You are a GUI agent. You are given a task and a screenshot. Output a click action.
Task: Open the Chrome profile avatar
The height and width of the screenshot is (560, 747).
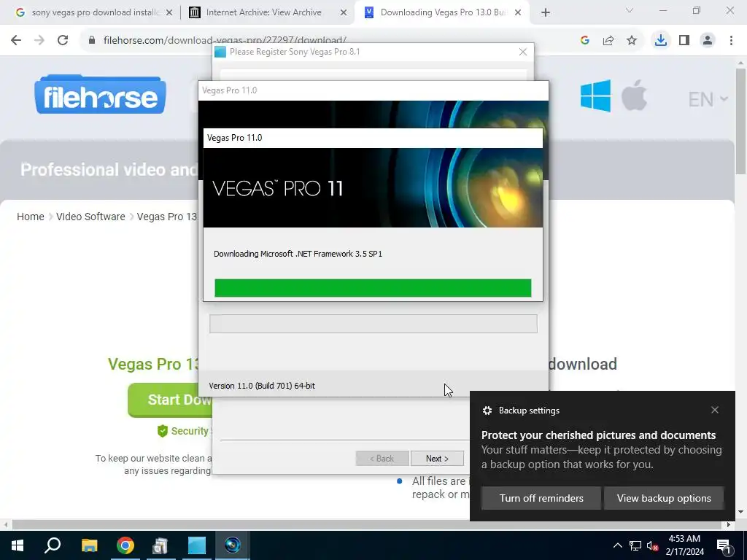[x=708, y=41]
